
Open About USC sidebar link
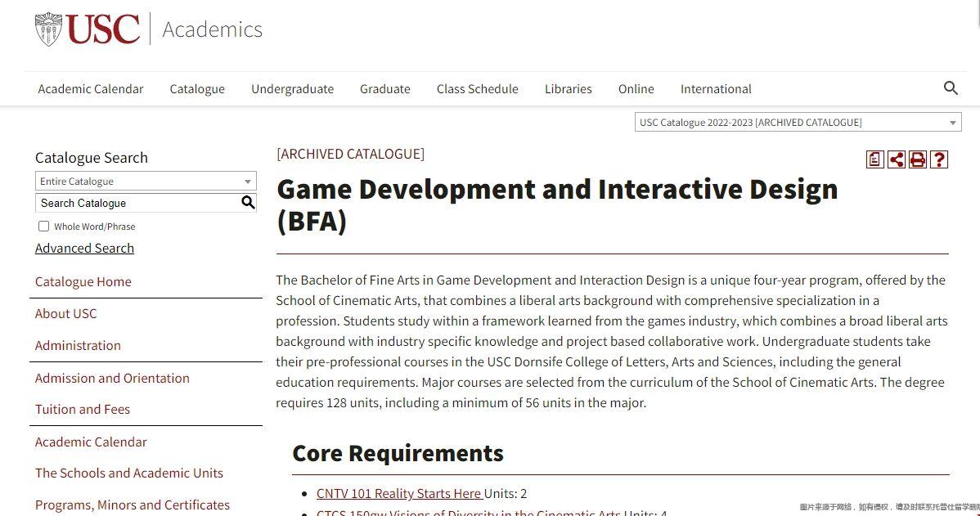tap(65, 313)
